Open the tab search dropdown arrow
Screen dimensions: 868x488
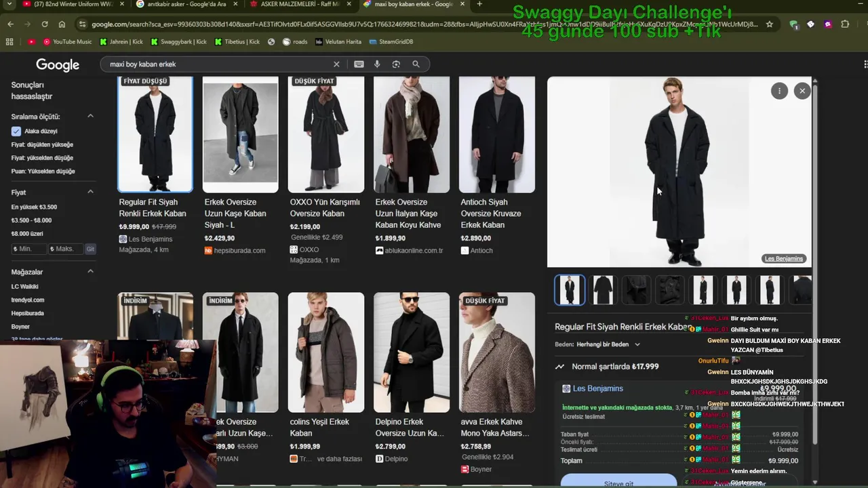(x=9, y=4)
